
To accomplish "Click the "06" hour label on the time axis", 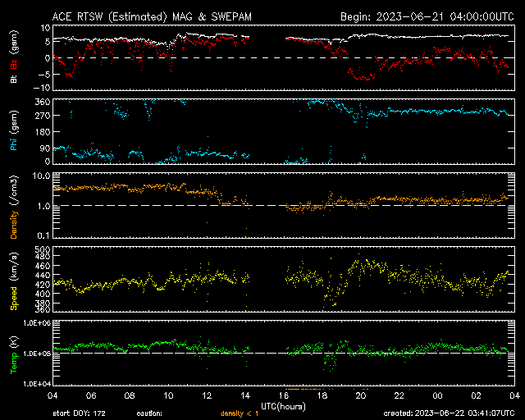I will tap(91, 396).
